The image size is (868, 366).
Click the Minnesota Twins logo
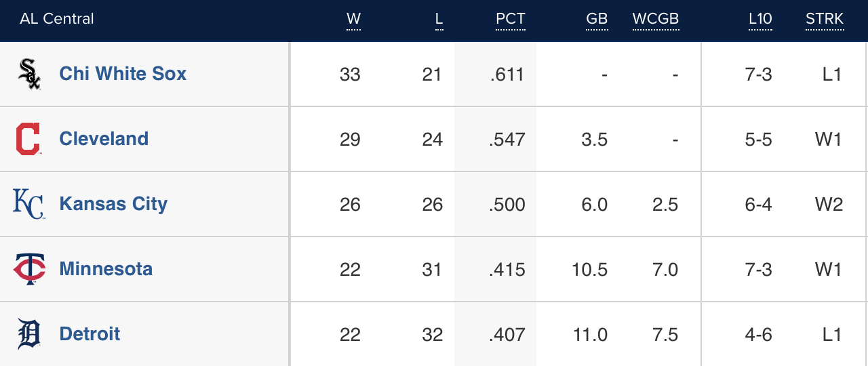[x=29, y=269]
